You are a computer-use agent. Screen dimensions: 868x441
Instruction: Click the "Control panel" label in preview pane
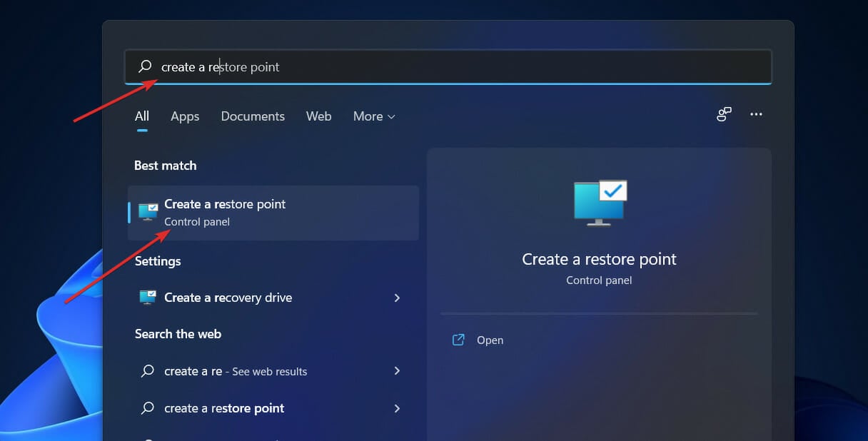coord(600,280)
